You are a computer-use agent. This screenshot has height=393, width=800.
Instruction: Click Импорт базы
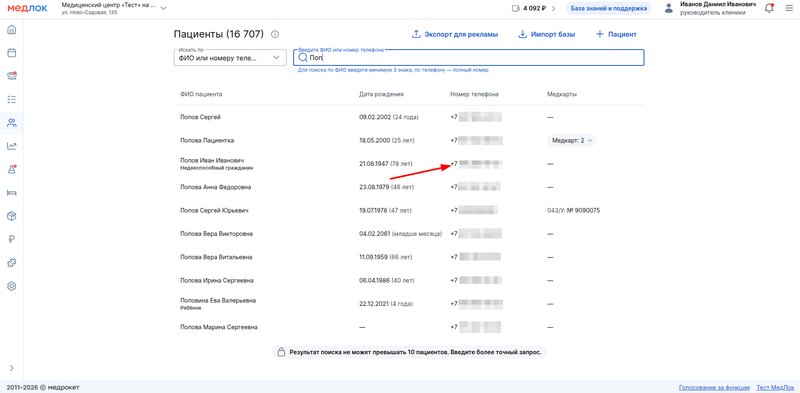pyautogui.click(x=546, y=35)
